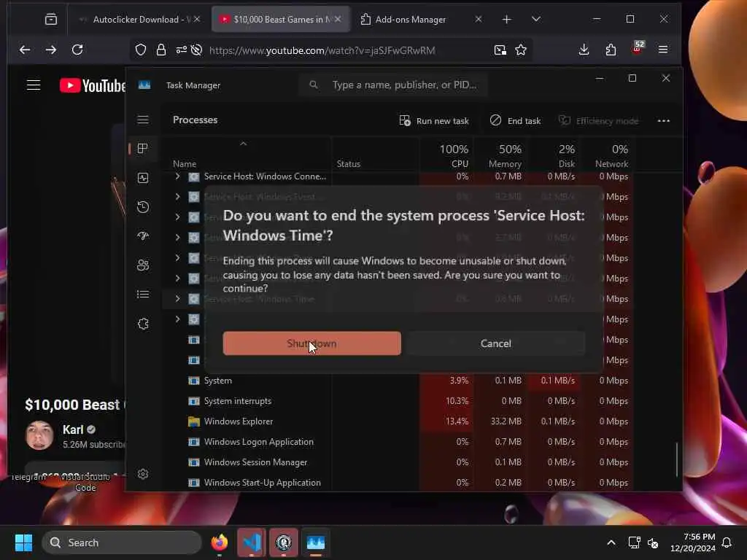Image resolution: width=747 pixels, height=560 pixels.
Task: Open Task Manager settings gear
Action: [x=143, y=474]
